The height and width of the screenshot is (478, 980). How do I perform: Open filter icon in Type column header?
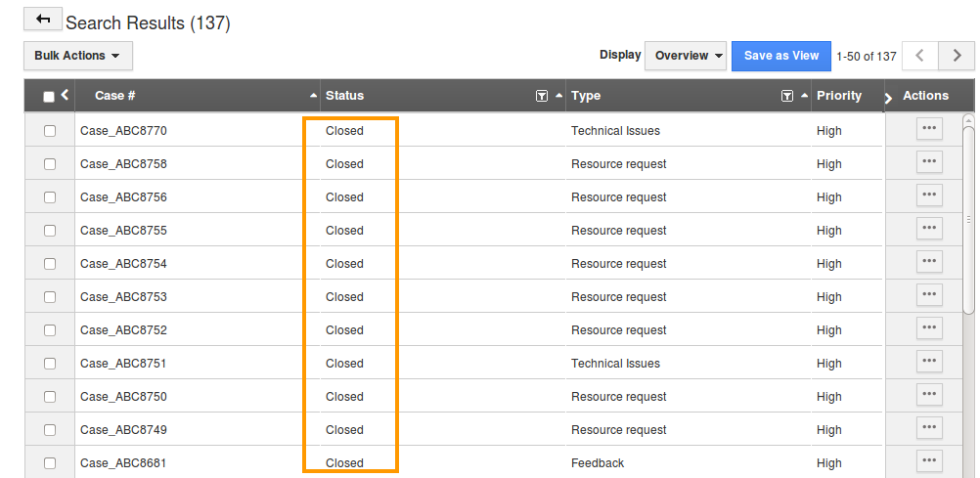pyautogui.click(x=787, y=96)
